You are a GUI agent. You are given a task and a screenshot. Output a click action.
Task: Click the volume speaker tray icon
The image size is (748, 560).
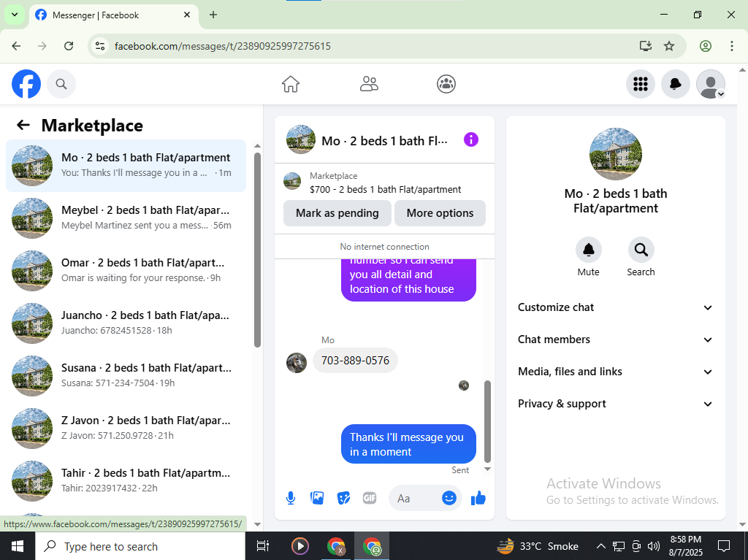(654, 546)
